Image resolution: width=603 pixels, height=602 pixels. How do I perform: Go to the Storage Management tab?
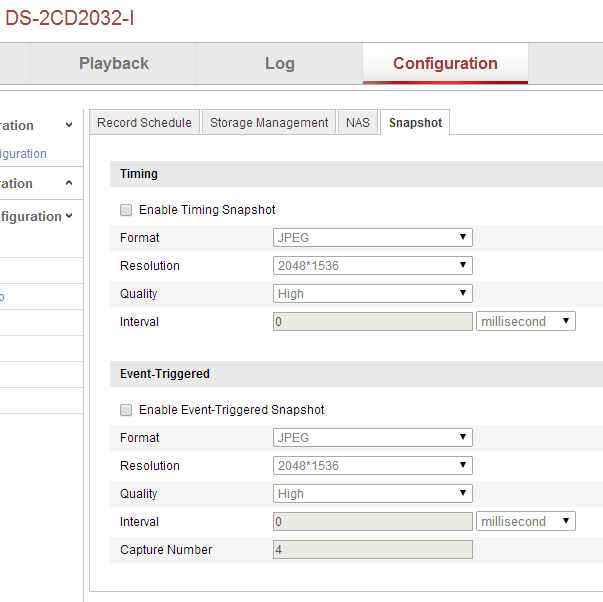click(x=269, y=122)
